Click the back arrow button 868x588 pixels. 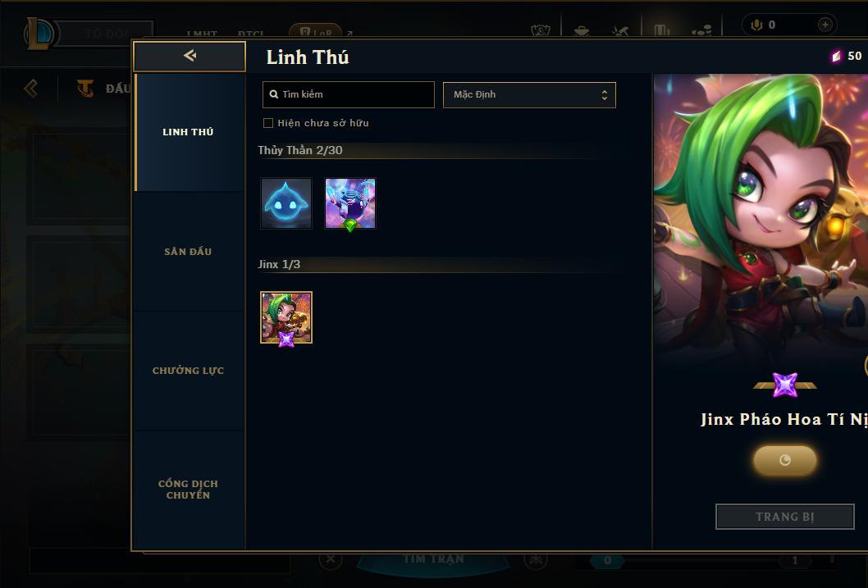(x=190, y=56)
